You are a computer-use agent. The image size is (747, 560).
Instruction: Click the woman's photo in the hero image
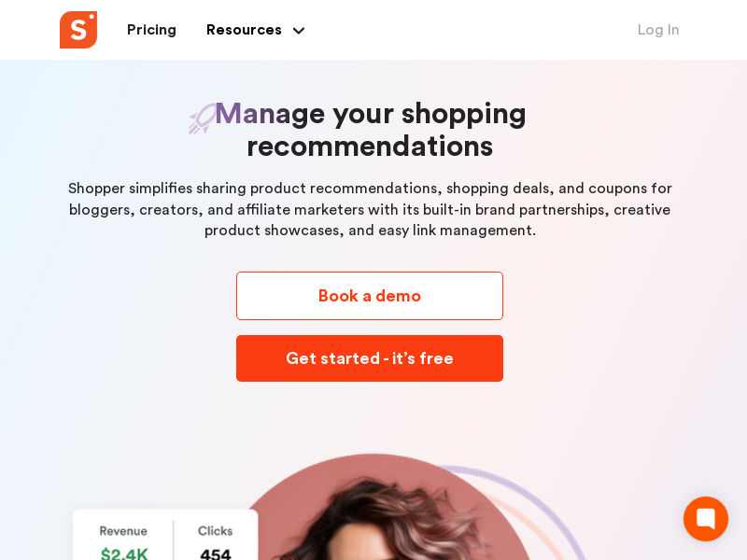pos(381,519)
